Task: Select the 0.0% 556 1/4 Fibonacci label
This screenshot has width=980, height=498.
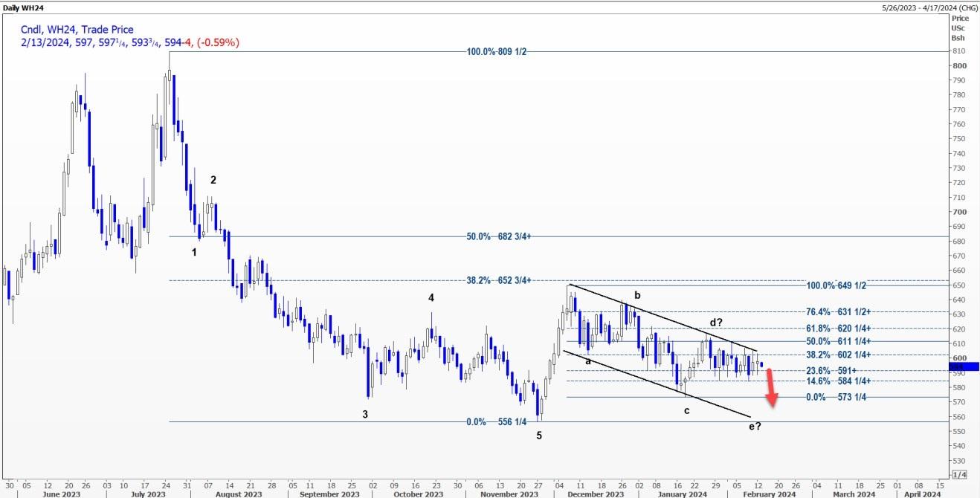Action: [497, 421]
